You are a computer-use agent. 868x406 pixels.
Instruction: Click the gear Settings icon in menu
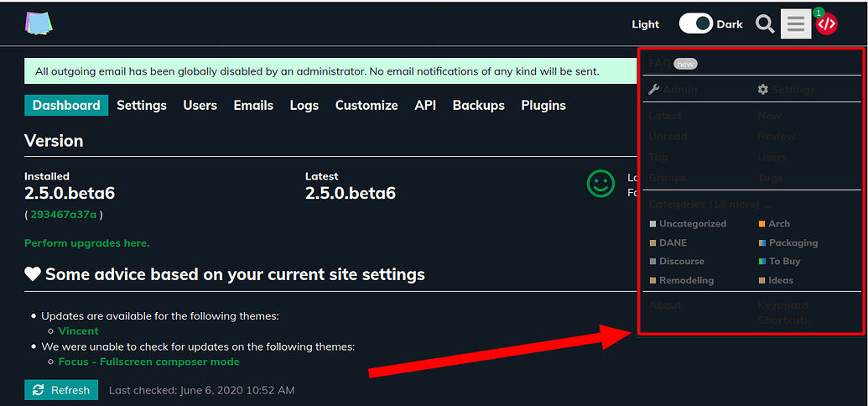click(x=763, y=90)
